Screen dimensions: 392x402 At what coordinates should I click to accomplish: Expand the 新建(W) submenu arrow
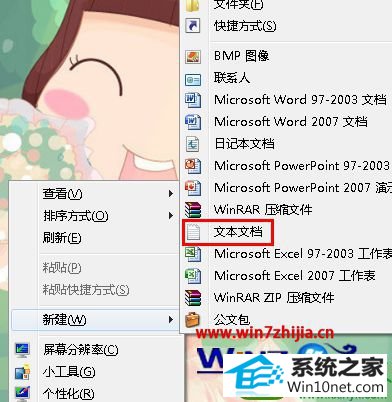tap(171, 320)
